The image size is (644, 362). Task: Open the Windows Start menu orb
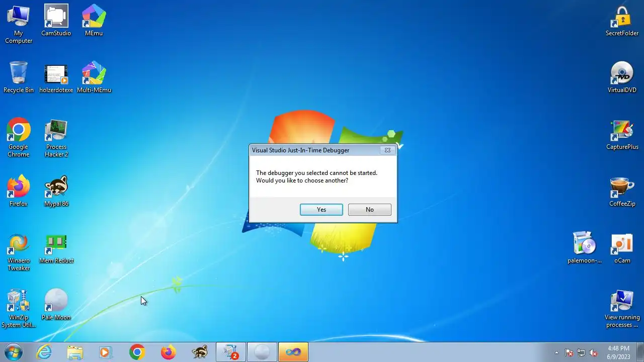(x=13, y=352)
